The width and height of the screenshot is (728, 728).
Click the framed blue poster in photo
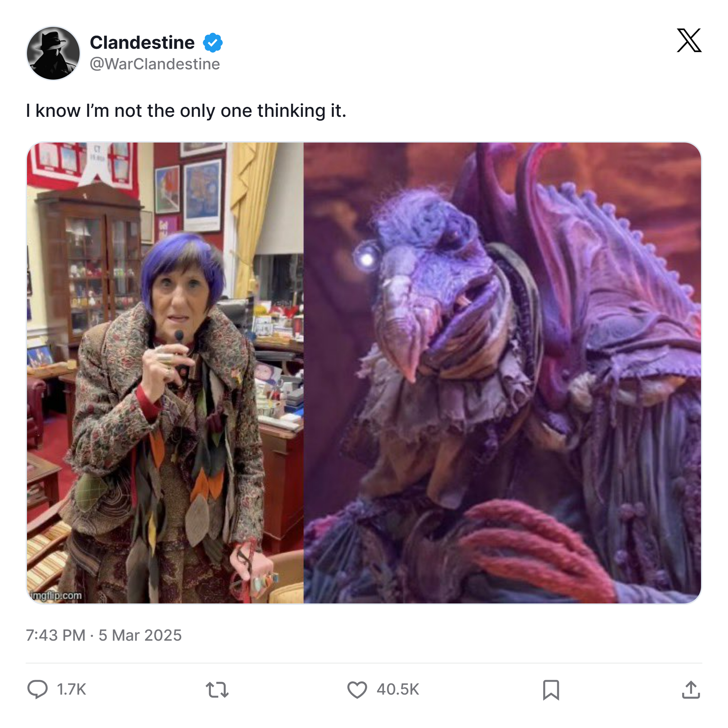pos(203,195)
